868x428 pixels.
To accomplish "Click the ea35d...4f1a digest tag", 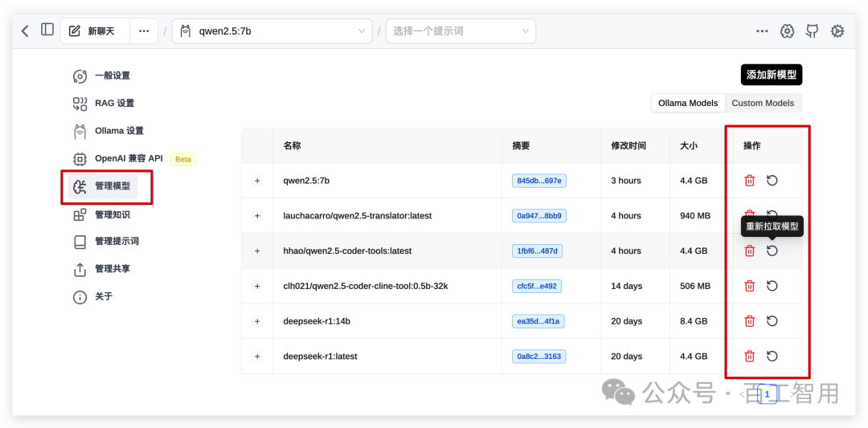I will point(538,320).
